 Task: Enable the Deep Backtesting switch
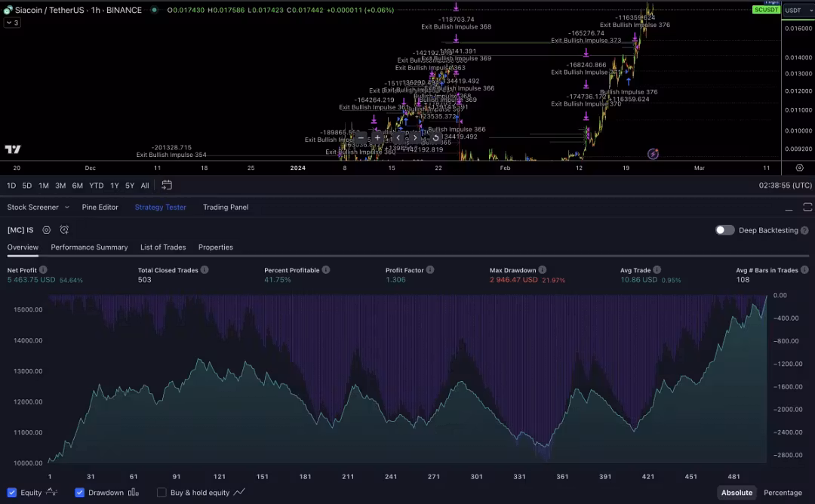(x=724, y=230)
